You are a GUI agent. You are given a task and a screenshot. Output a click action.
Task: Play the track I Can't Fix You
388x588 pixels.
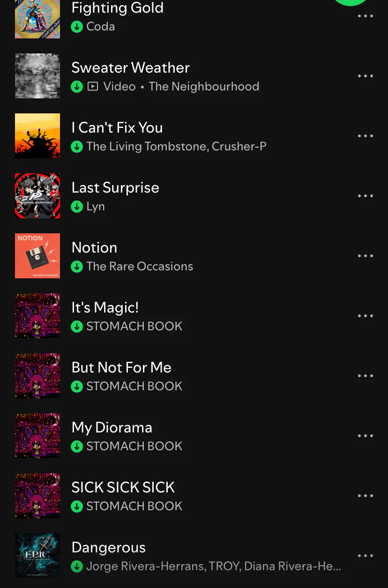[194, 136]
